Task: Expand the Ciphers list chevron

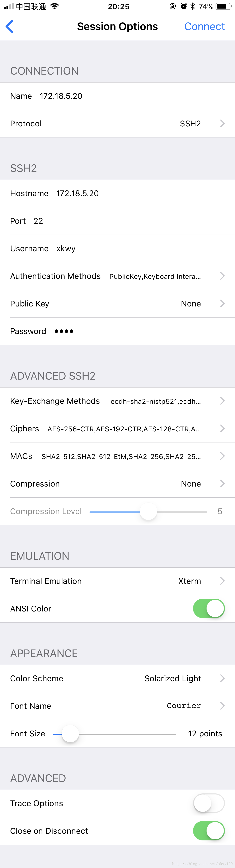Action: pos(222,428)
